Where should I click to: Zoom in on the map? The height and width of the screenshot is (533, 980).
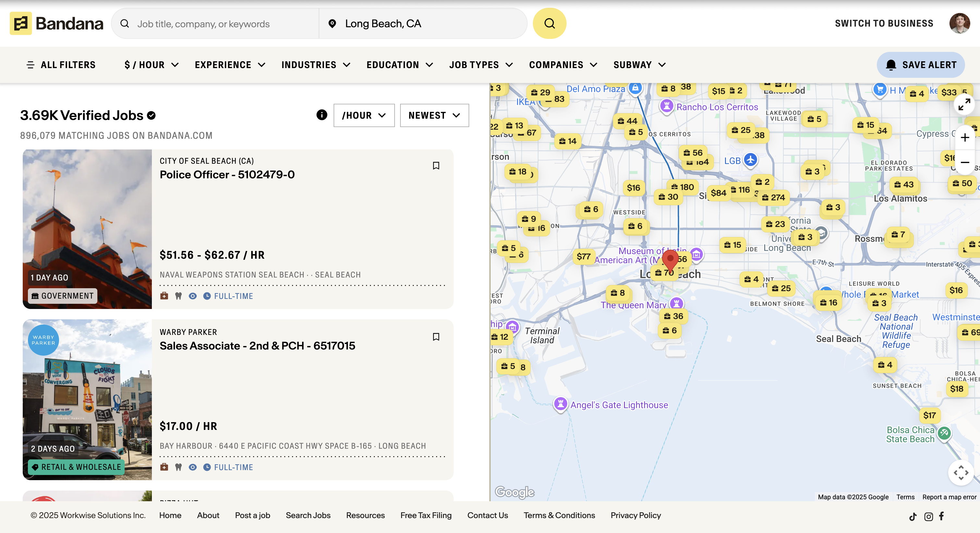point(964,137)
